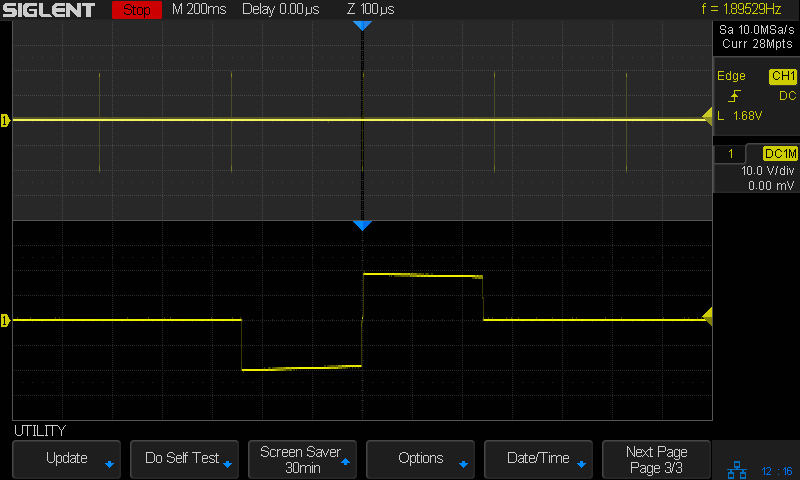Viewport: 800px width, 480px height.
Task: Click the trigger level arrow in main window
Action: [x=708, y=118]
